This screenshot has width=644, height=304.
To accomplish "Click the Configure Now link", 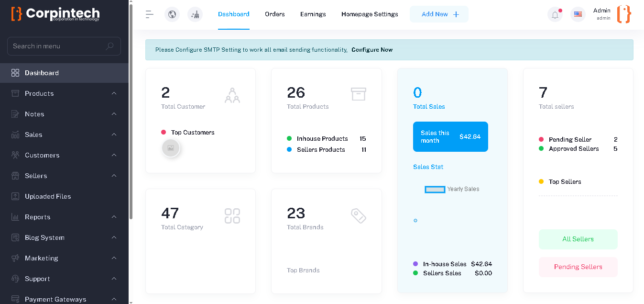I will pyautogui.click(x=372, y=50).
